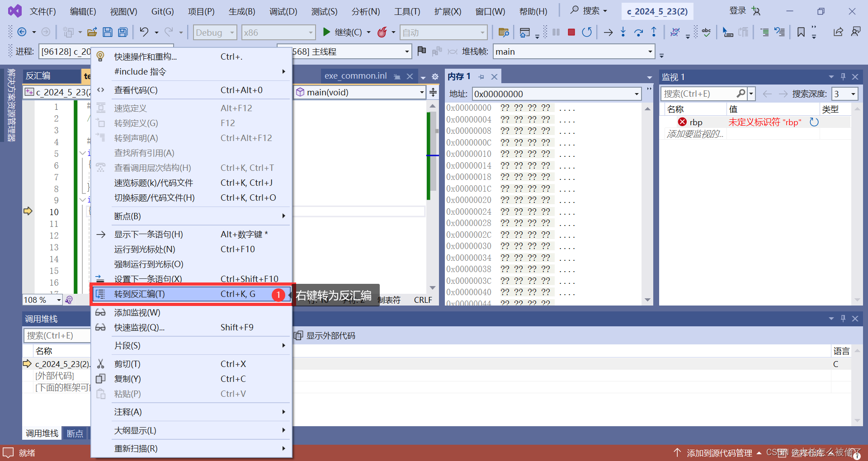Viewport: 868px width, 461px height.
Task: Click the Bookmark toolbar icon
Action: tap(801, 32)
